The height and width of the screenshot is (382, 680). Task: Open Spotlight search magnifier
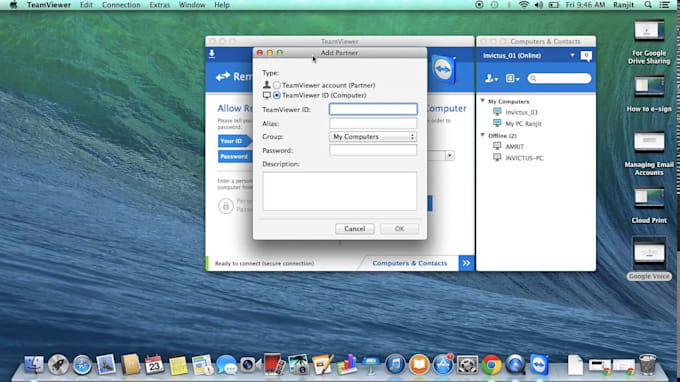(648, 5)
